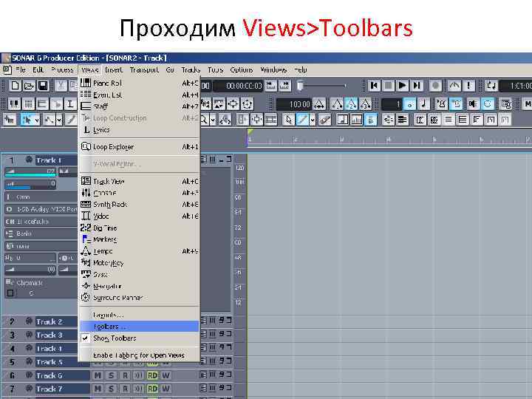Open the Options menu
532x399 pixels.
(241, 70)
